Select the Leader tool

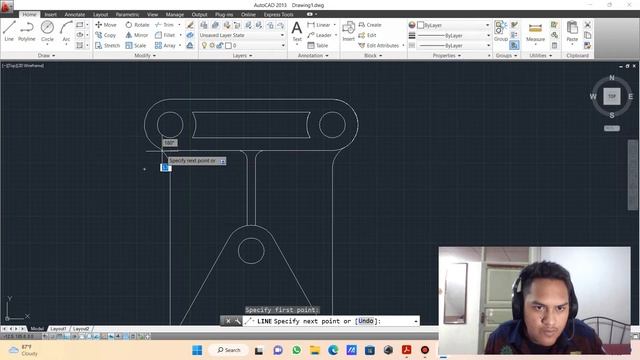click(x=319, y=35)
